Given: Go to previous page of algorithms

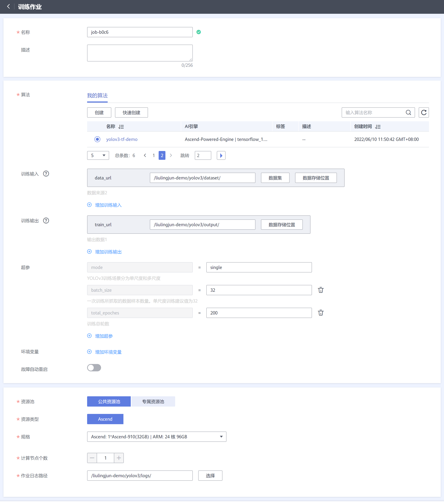Looking at the screenshot, I should tap(145, 156).
